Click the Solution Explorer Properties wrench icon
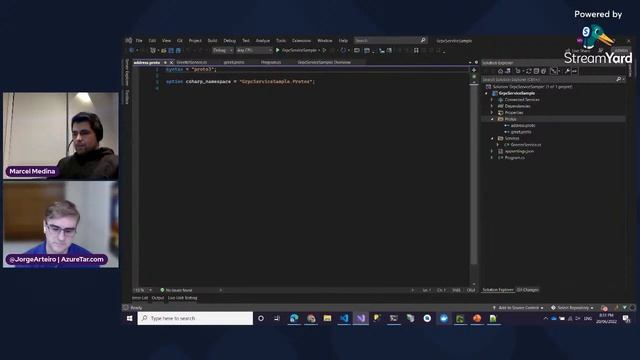Screen dimensions: 640x360 tap(567, 71)
